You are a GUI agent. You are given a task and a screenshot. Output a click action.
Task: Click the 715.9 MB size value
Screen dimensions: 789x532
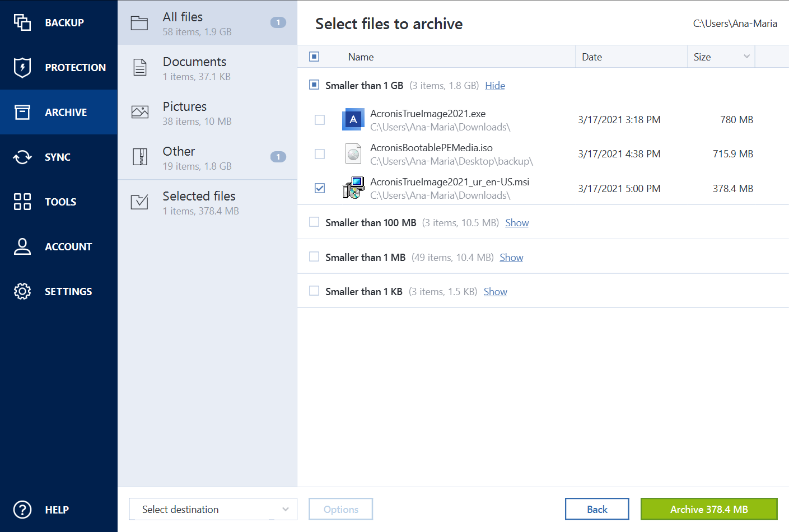pos(733,154)
